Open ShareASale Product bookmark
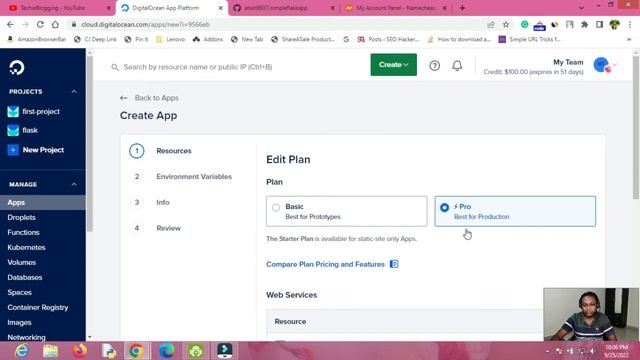Screen dimensions: 640x360 click(x=303, y=39)
